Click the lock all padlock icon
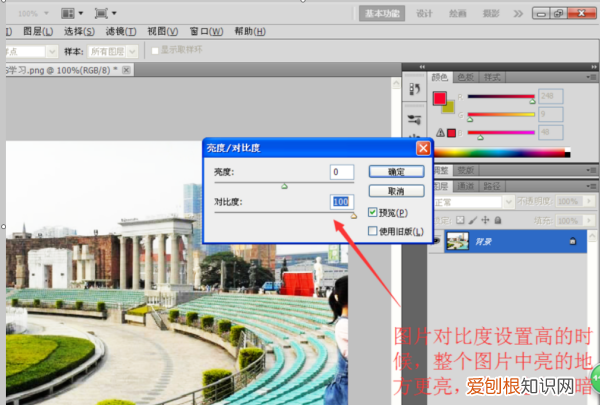Viewport: 600px width, 405px height. [x=498, y=220]
